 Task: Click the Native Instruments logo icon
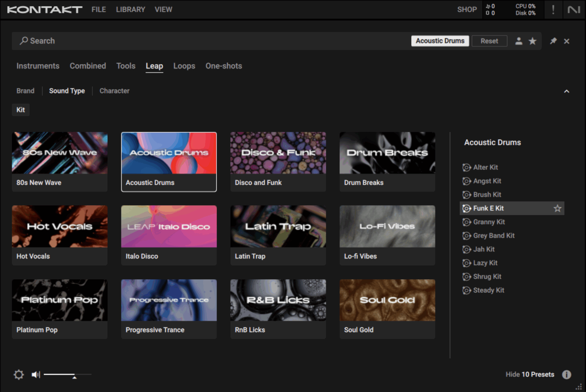tap(573, 10)
